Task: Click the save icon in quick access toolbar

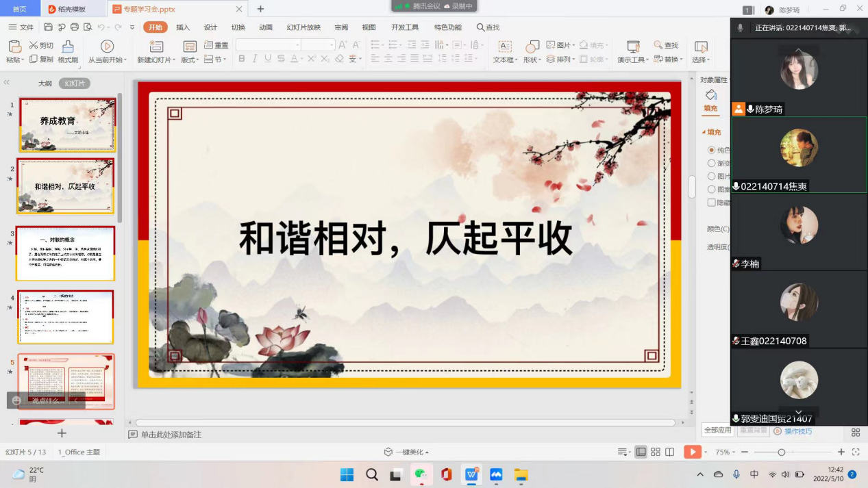Action: click(x=48, y=27)
